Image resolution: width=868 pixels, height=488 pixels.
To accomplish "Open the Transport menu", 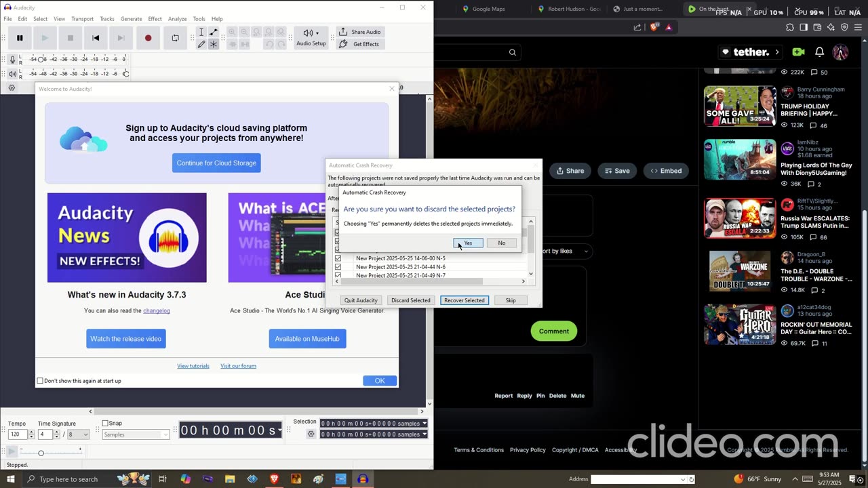I will click(x=82, y=19).
